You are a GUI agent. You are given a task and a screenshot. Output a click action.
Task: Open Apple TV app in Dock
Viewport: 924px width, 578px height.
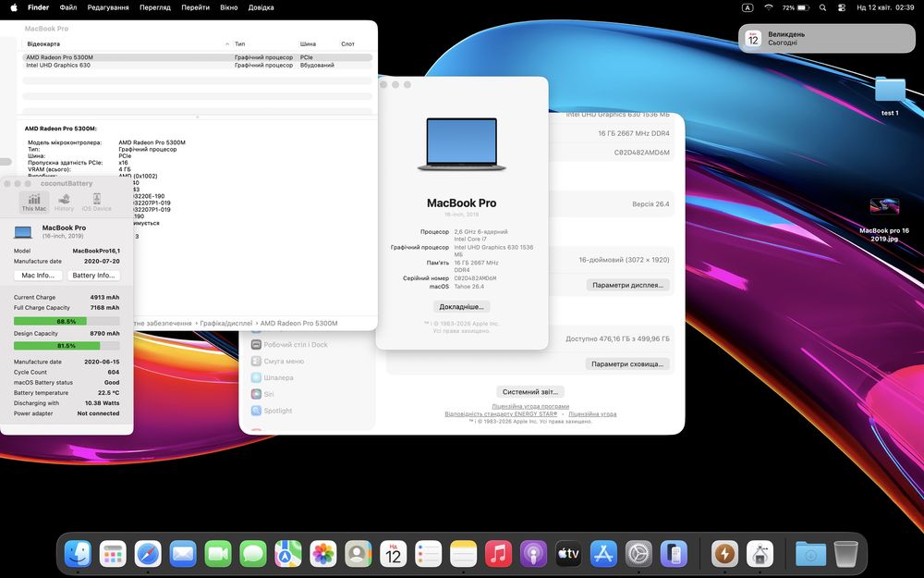pyautogui.click(x=568, y=554)
